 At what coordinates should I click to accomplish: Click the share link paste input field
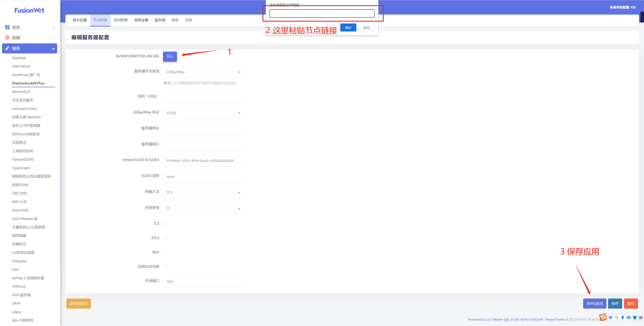click(x=322, y=14)
